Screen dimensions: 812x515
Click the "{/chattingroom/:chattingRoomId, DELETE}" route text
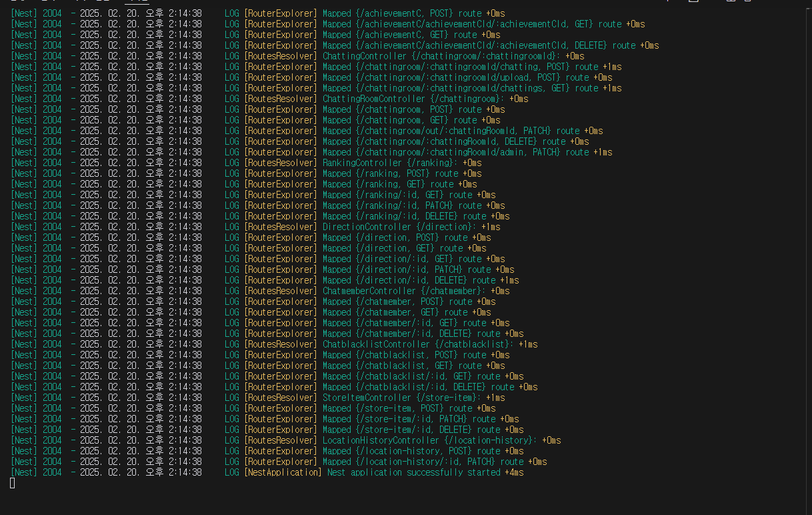click(x=447, y=141)
